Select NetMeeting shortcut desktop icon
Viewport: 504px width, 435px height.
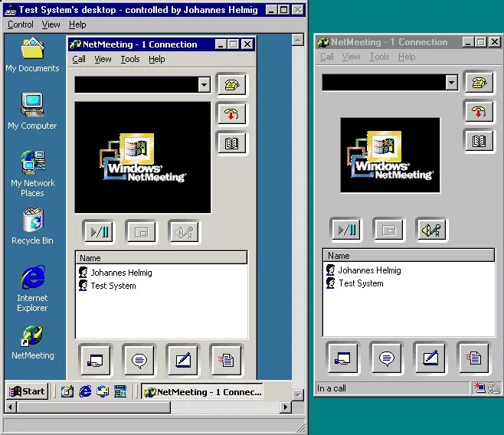[x=32, y=343]
